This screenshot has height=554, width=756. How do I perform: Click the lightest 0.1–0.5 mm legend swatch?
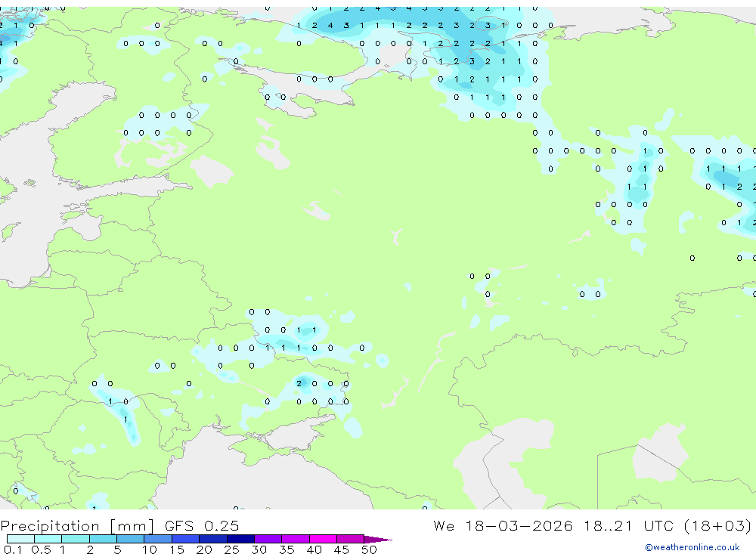point(20,539)
